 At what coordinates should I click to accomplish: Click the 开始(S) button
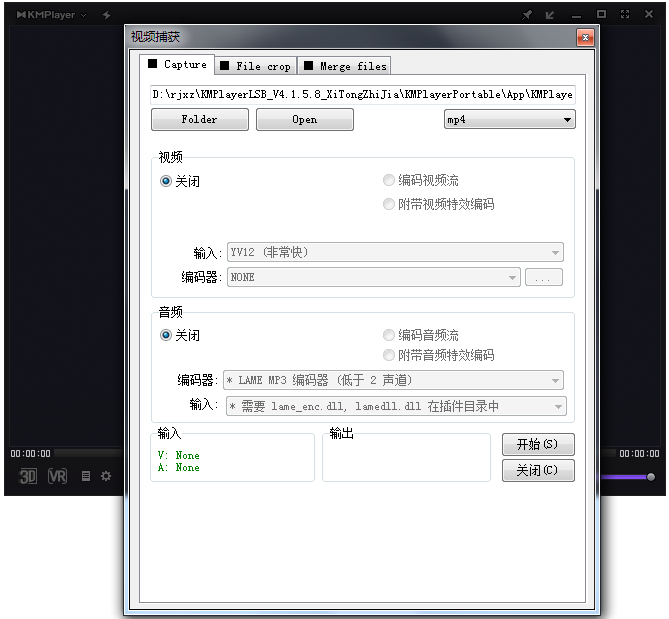click(x=538, y=445)
